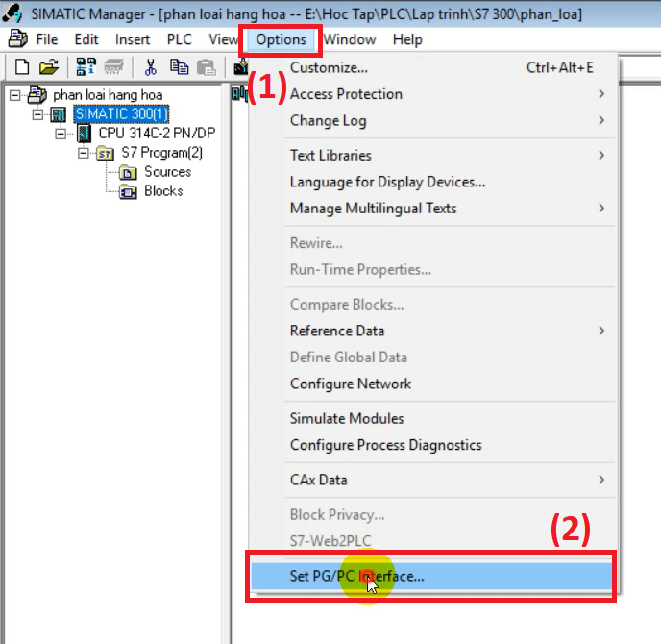Expand the Access Protection submenu arrow
This screenshot has width=661, height=644.
coord(601,93)
